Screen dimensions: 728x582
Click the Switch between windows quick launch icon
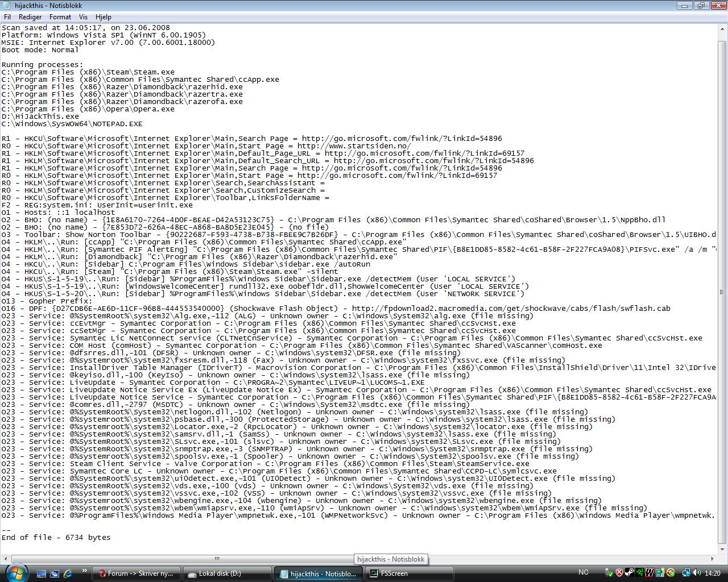point(55,573)
